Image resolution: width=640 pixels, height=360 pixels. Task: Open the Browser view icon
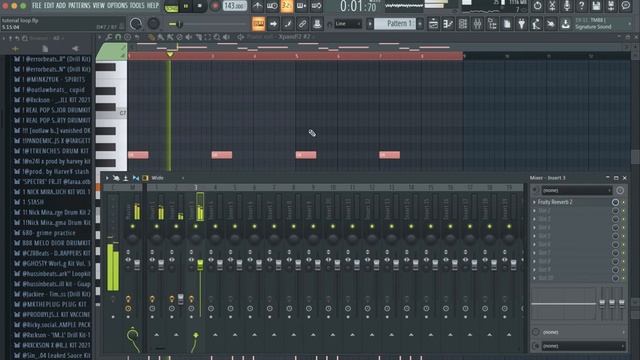[x=492, y=24]
